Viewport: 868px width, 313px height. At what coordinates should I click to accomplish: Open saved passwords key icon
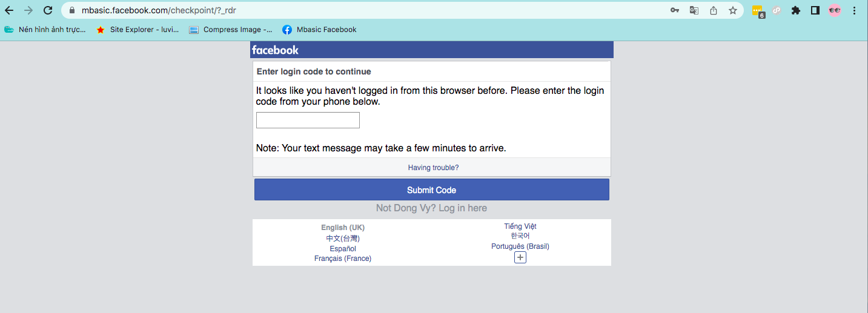tap(675, 10)
